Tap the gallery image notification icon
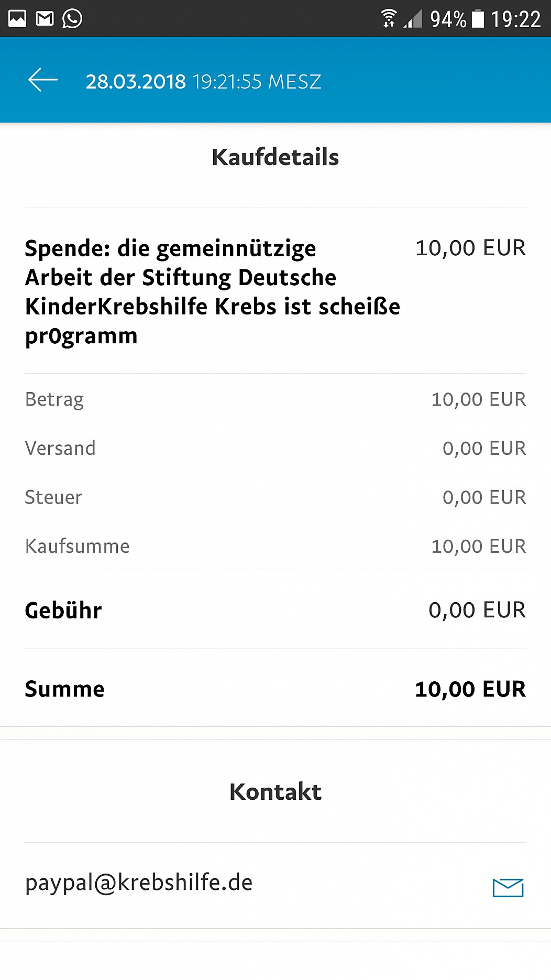This screenshot has height=980, width=551. [17, 19]
